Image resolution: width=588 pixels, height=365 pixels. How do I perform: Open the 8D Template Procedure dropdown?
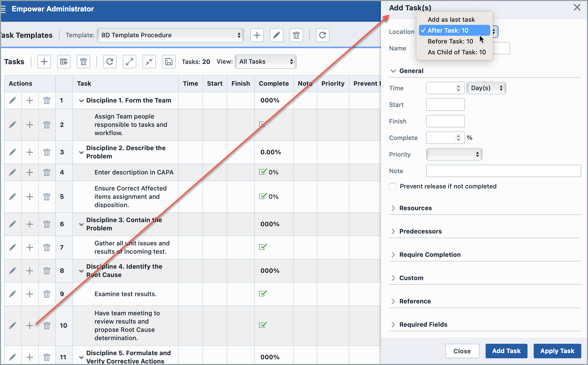(x=170, y=35)
